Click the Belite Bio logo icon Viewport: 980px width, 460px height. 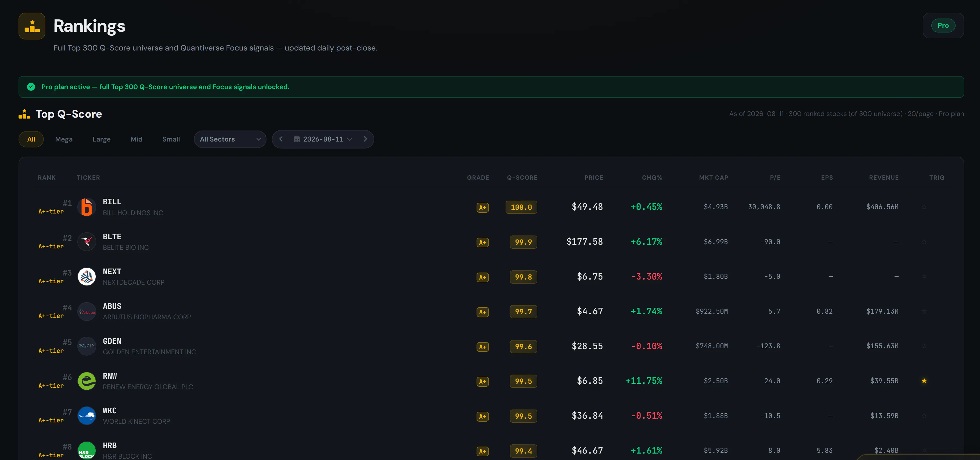pyautogui.click(x=87, y=242)
